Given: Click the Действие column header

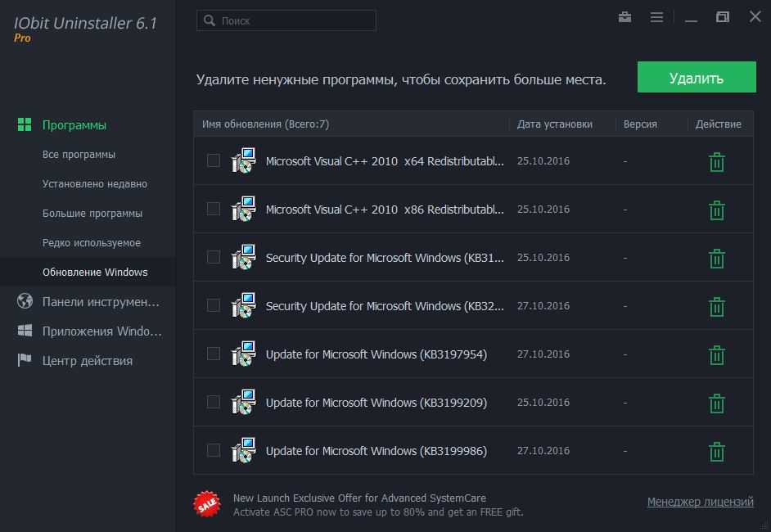Looking at the screenshot, I should click(718, 124).
